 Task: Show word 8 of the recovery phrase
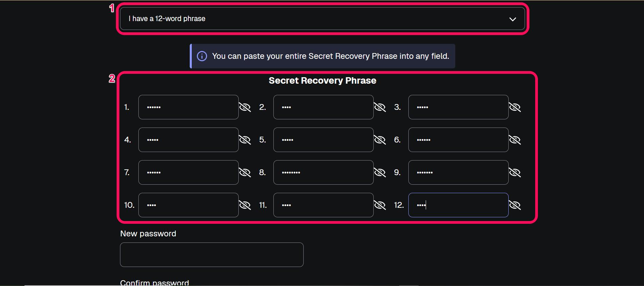pos(380,173)
